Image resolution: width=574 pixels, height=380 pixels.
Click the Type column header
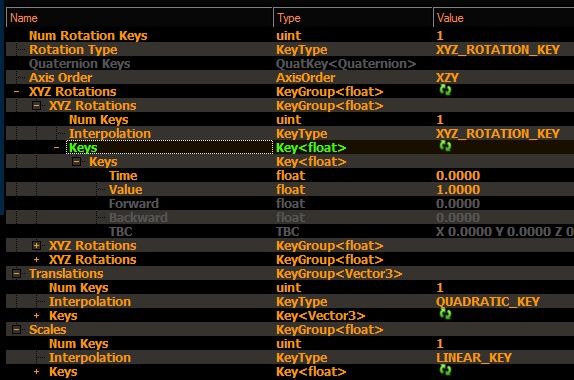click(353, 18)
